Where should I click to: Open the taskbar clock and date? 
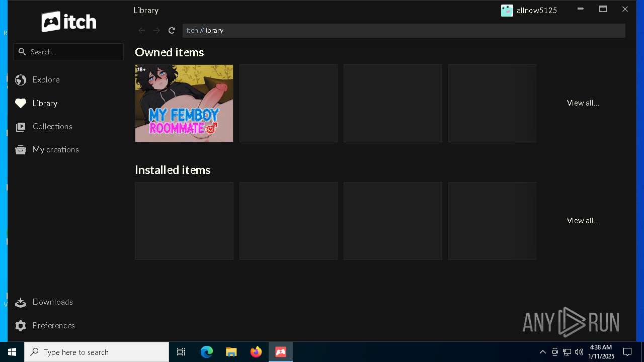pyautogui.click(x=601, y=352)
